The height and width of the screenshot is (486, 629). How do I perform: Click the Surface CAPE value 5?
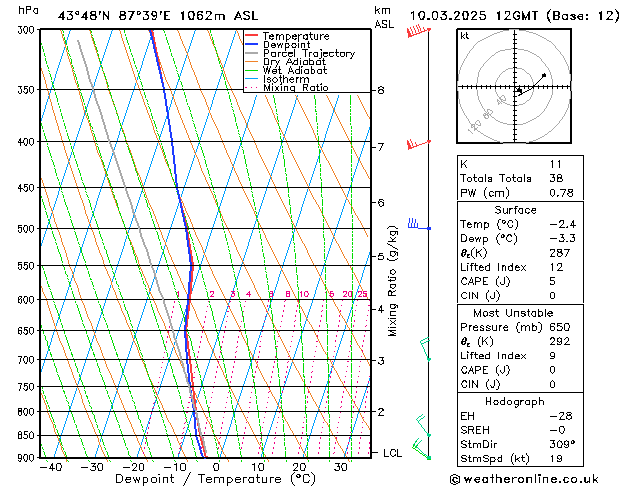[552, 281]
